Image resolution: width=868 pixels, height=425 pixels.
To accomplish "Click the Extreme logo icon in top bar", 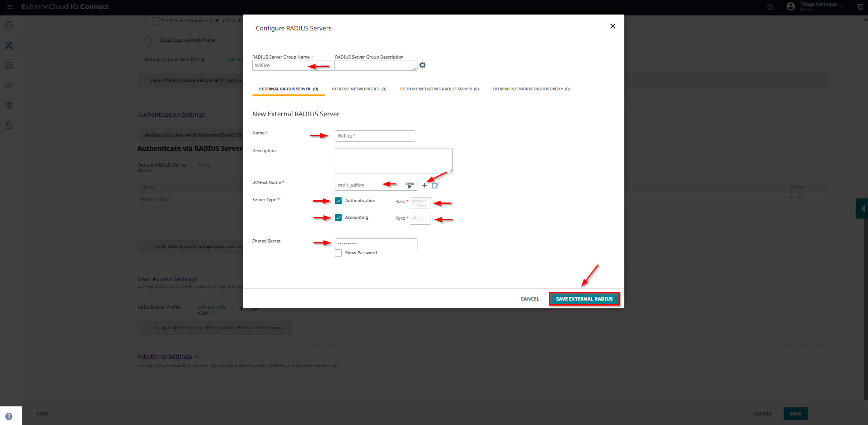I will (860, 7).
